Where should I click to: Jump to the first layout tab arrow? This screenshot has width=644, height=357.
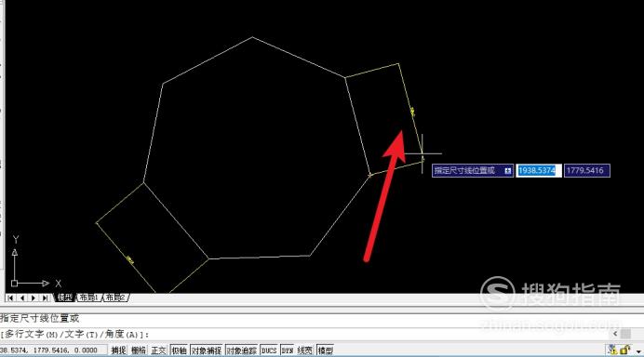tap(10, 297)
